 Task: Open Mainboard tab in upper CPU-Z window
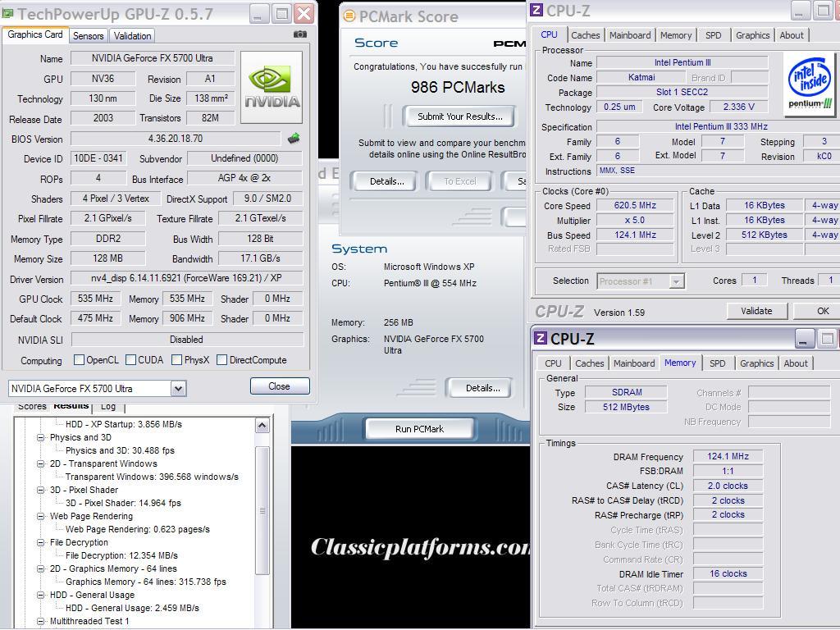[x=630, y=35]
